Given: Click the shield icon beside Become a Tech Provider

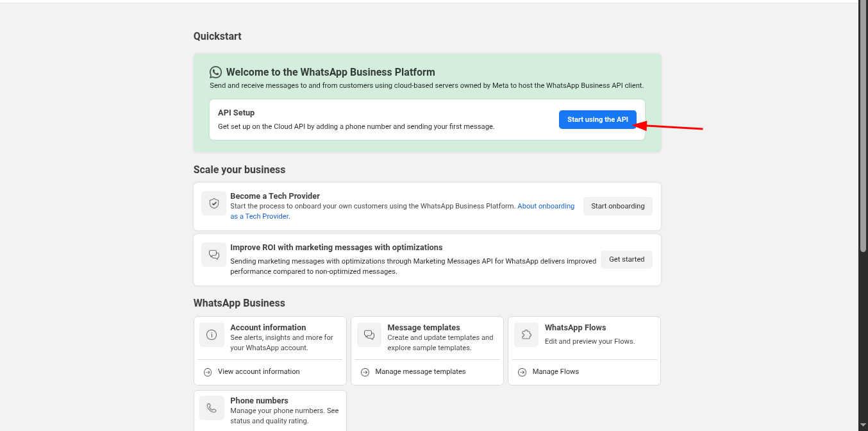Looking at the screenshot, I should tap(214, 203).
